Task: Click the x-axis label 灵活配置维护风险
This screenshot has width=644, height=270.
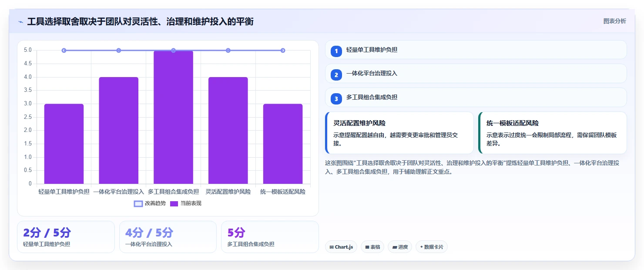Action: point(228,192)
